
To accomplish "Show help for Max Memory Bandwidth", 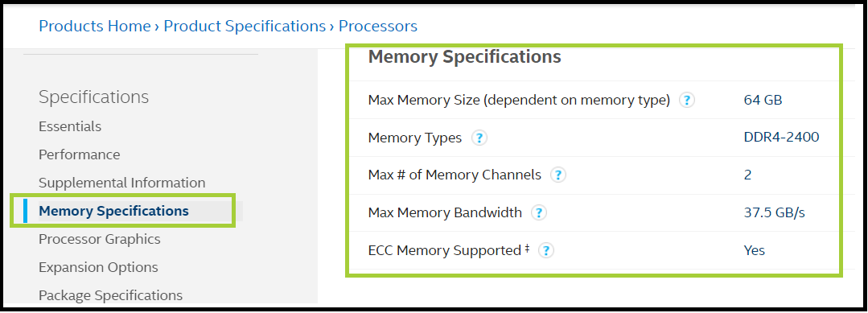I will click(539, 212).
